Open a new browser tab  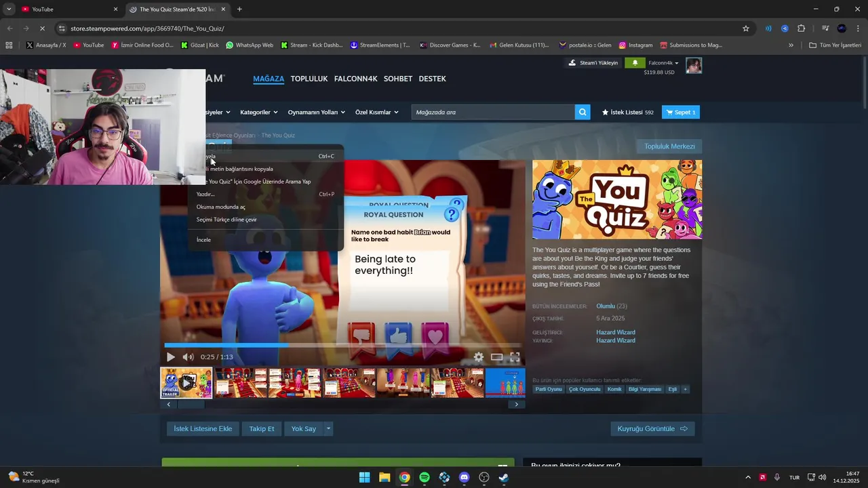(239, 9)
